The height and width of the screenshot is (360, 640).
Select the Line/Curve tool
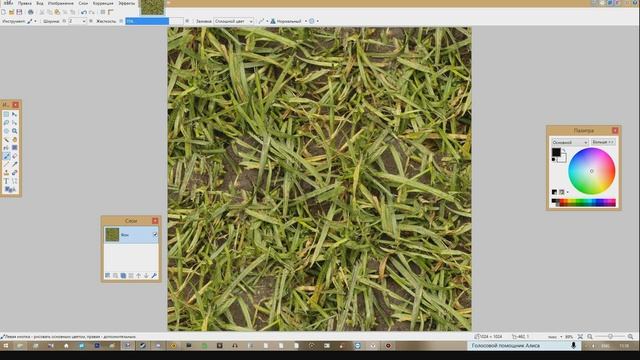click(15, 181)
